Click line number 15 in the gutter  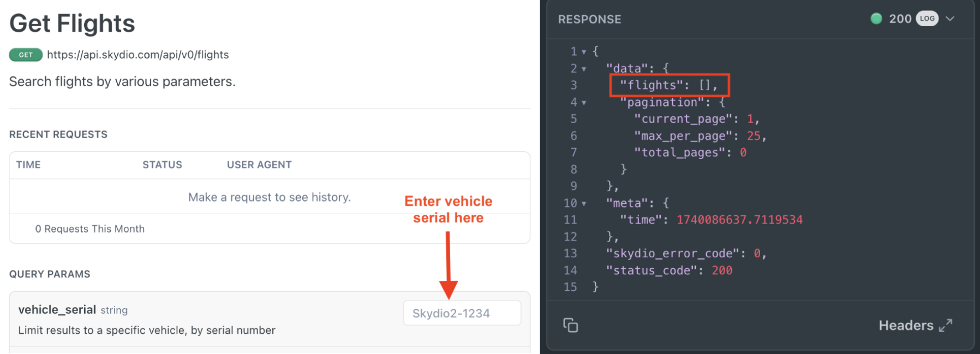pos(570,287)
